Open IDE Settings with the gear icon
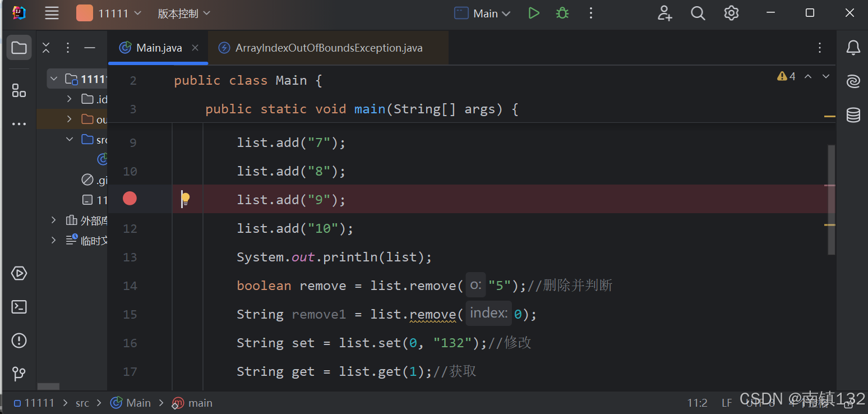868x414 pixels. [x=731, y=12]
